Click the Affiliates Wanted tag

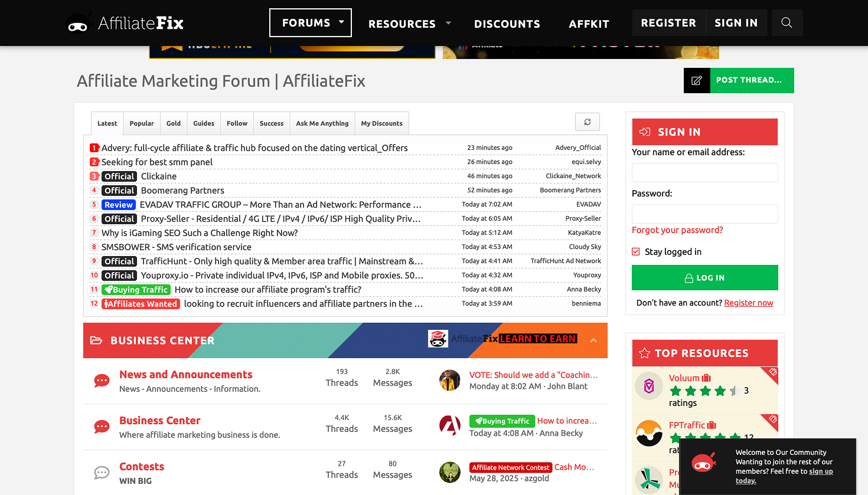click(x=141, y=304)
